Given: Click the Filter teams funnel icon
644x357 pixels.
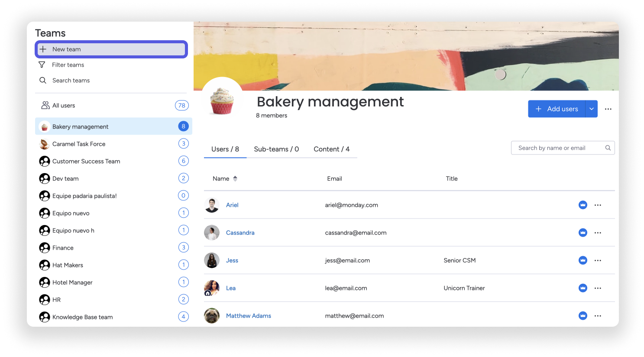Looking at the screenshot, I should (42, 65).
